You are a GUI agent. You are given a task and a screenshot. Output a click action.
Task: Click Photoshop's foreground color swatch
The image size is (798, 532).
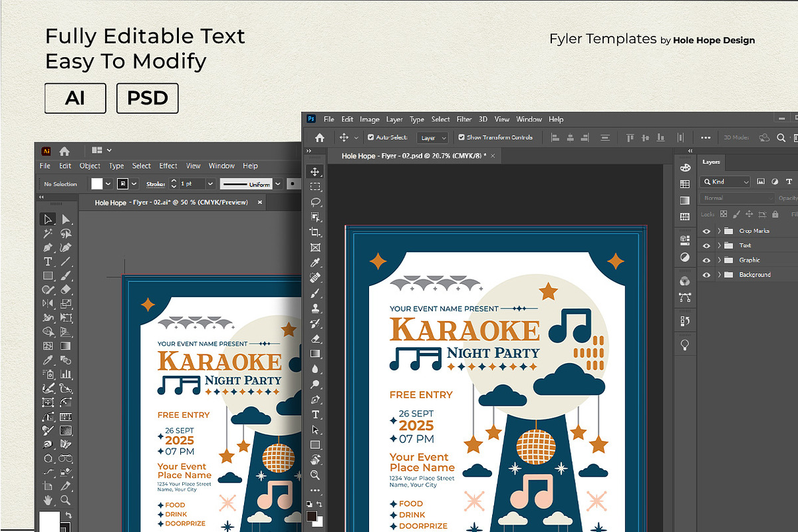(313, 517)
